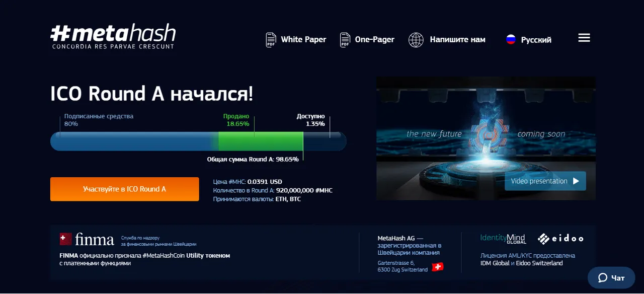Click the ICO Round A начался! heading
644x294 pixels.
[x=152, y=94]
